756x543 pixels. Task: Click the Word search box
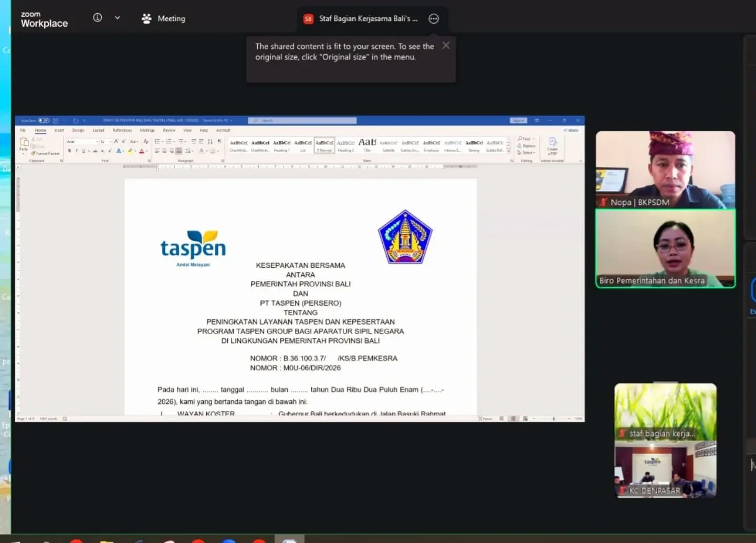[302, 120]
